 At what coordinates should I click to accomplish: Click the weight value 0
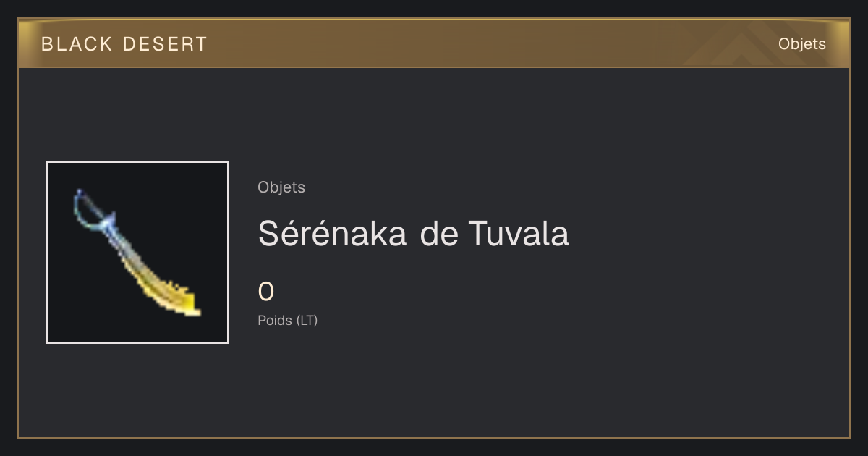(x=266, y=292)
